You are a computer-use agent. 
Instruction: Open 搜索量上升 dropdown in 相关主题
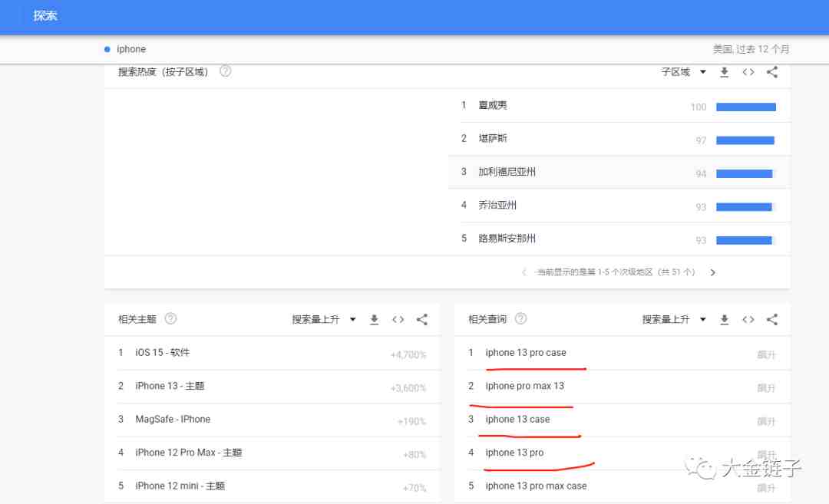(323, 320)
